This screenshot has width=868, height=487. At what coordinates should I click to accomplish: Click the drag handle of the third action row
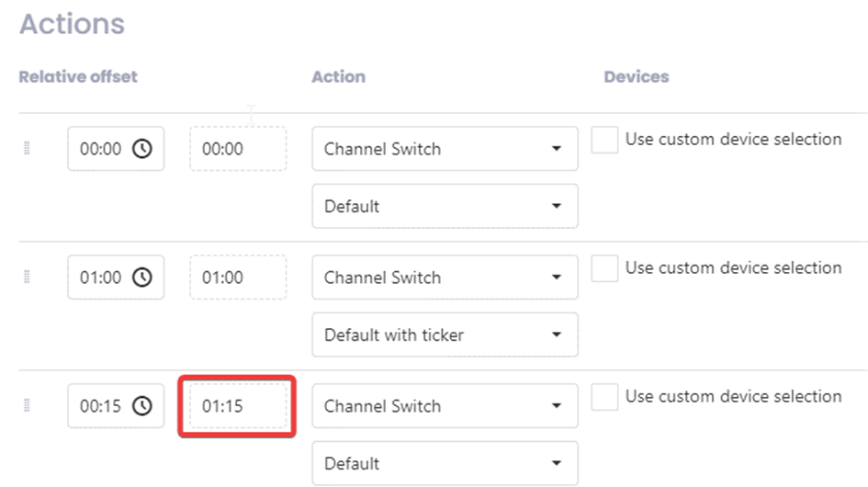[x=27, y=406]
